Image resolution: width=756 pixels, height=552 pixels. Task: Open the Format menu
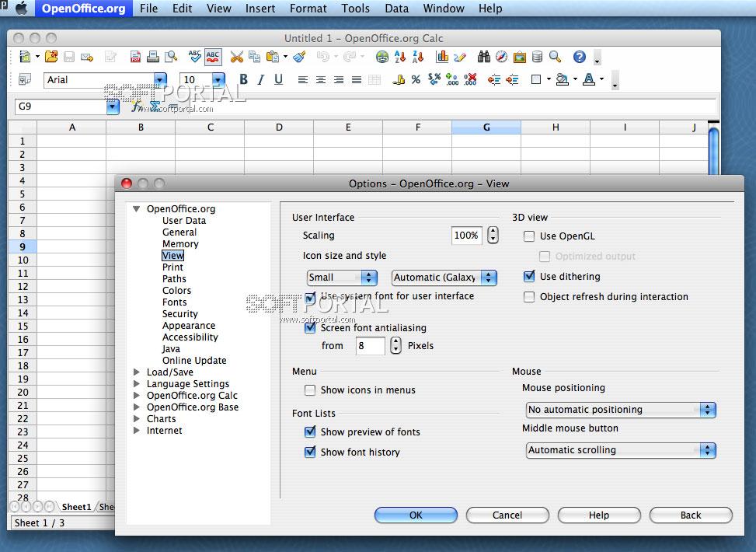tap(308, 9)
